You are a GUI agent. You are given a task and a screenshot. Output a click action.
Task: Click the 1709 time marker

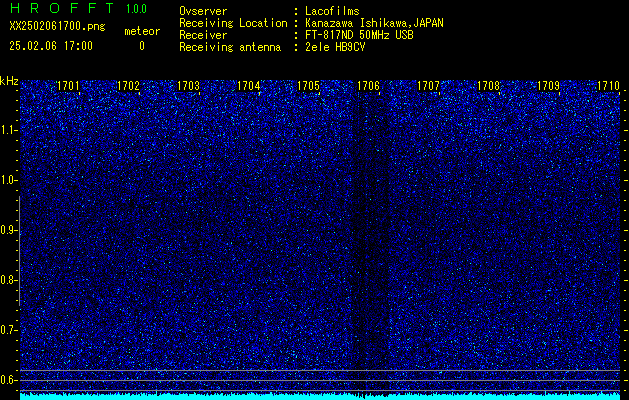[548, 86]
